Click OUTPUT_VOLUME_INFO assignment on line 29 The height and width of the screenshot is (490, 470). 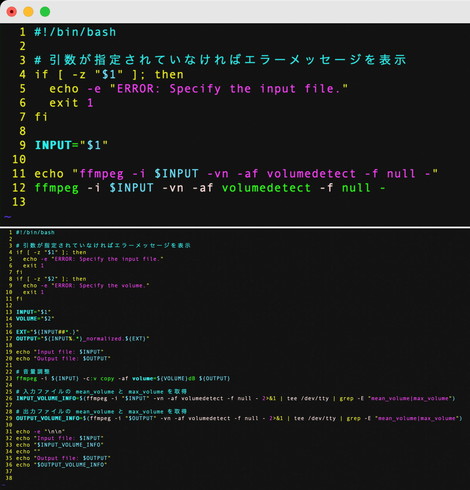coord(239,418)
